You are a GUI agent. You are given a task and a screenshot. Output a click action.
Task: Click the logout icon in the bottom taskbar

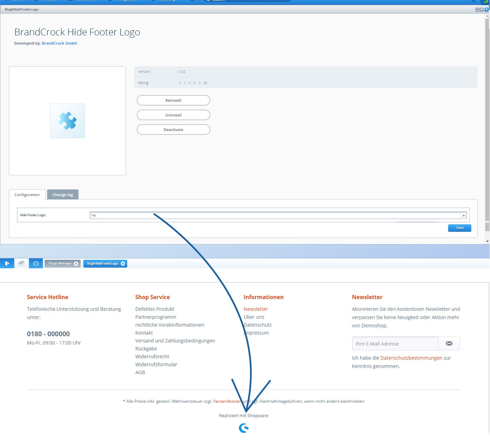(7, 263)
